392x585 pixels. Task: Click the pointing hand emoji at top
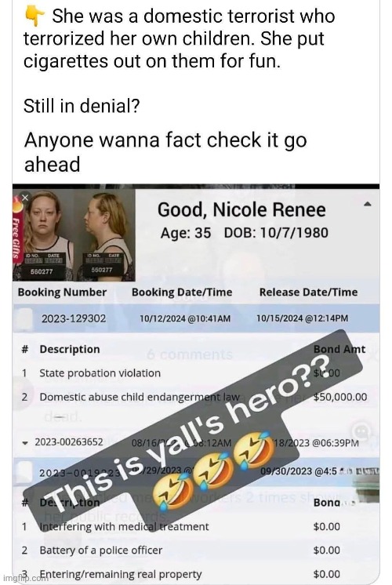click(x=34, y=16)
